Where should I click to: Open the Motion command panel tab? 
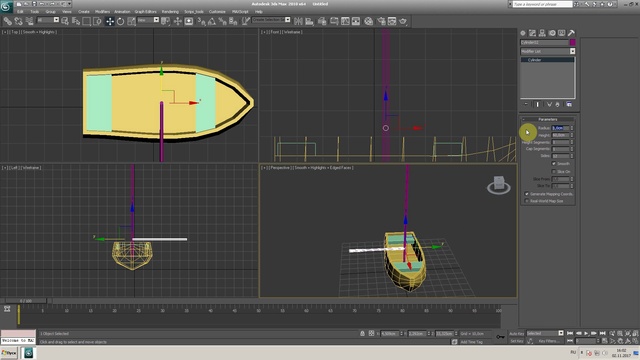[552, 33]
